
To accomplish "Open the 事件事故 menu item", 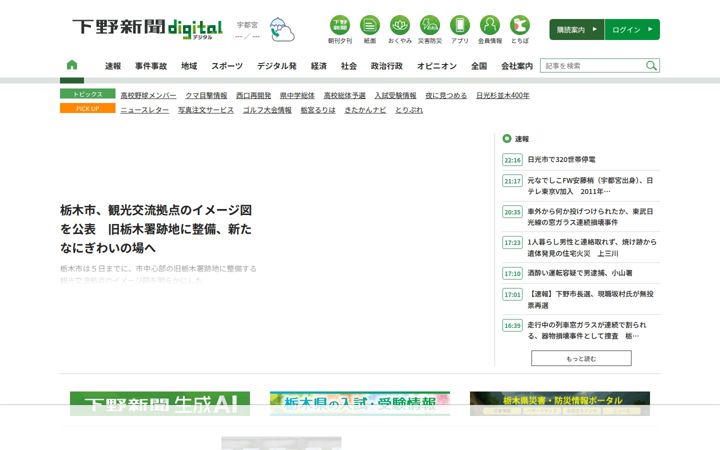I will 151,66.
